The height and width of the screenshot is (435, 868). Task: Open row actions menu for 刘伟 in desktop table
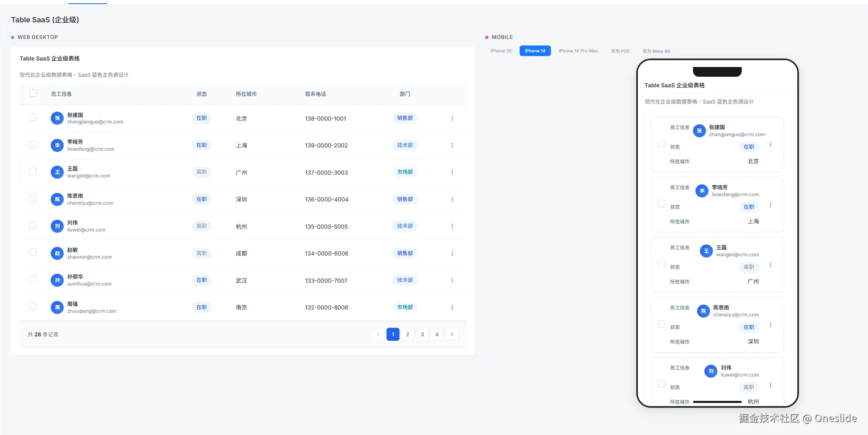452,226
